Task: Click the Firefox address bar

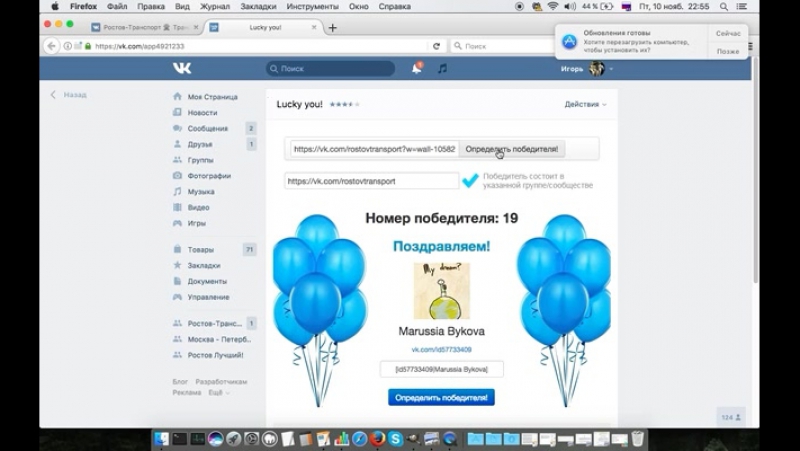Action: pyautogui.click(x=245, y=46)
